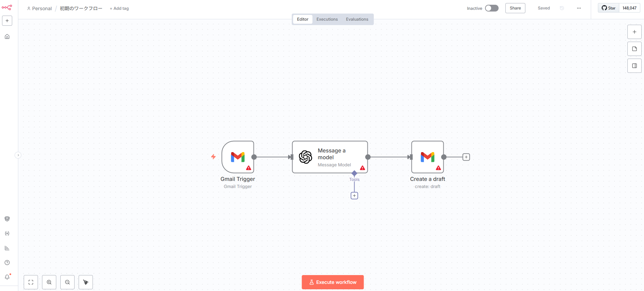
Task: Toggle the Inactive workflow switch
Action: coord(491,8)
